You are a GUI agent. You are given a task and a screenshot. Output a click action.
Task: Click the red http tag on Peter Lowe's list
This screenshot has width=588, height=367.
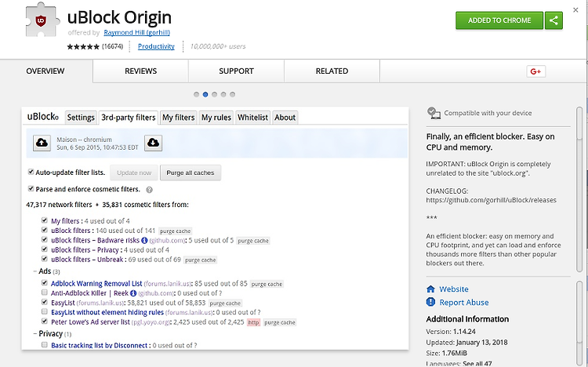(253, 322)
